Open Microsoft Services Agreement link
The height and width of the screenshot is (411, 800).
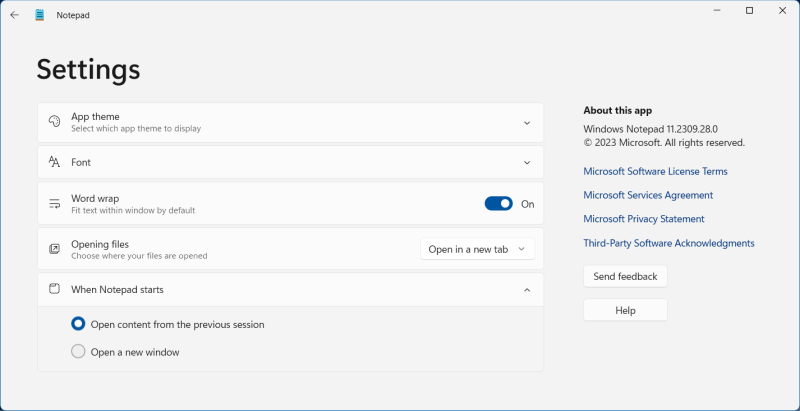coord(648,196)
